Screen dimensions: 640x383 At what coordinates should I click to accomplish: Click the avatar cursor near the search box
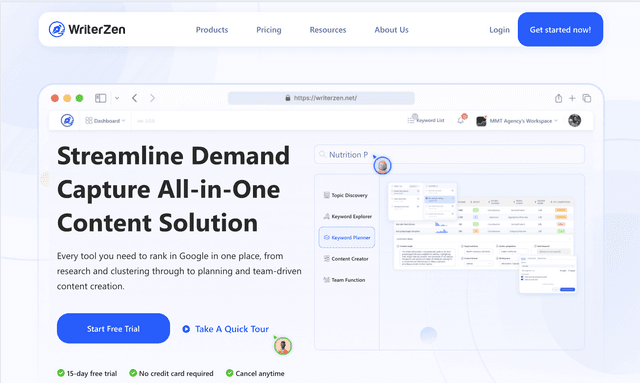coord(382,165)
